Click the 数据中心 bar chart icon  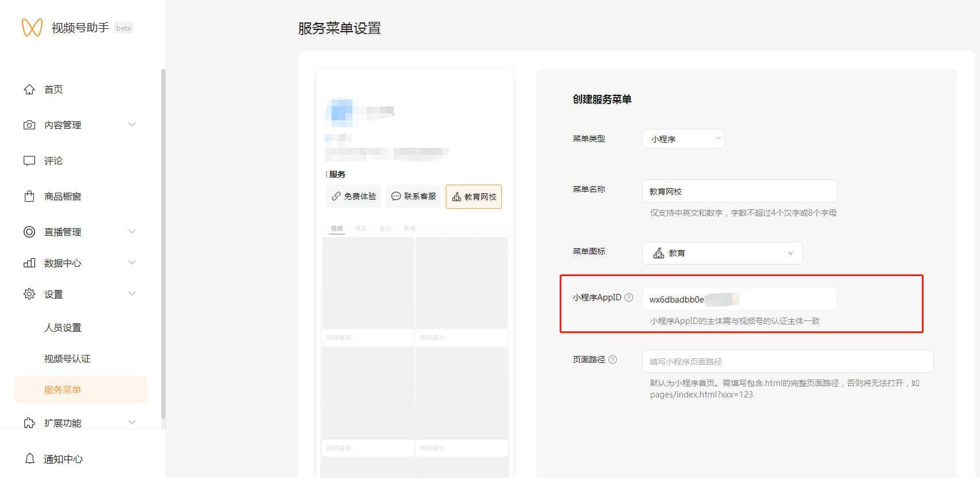pyautogui.click(x=29, y=263)
